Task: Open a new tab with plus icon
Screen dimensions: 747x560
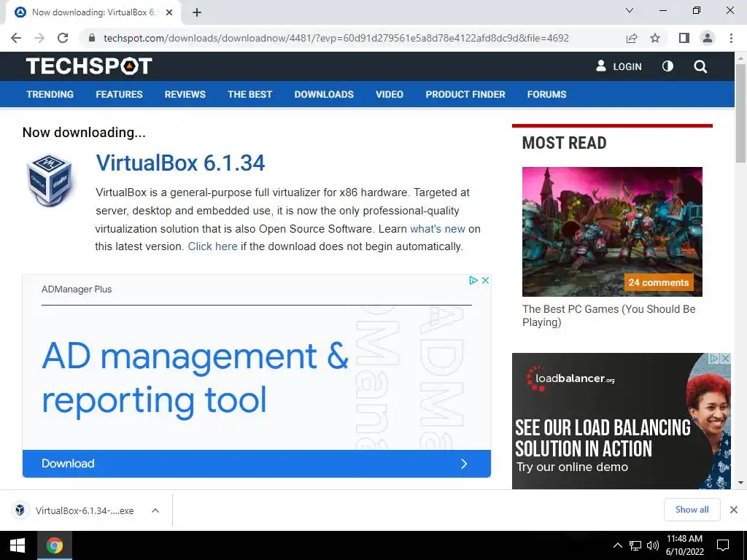Action: click(x=197, y=12)
